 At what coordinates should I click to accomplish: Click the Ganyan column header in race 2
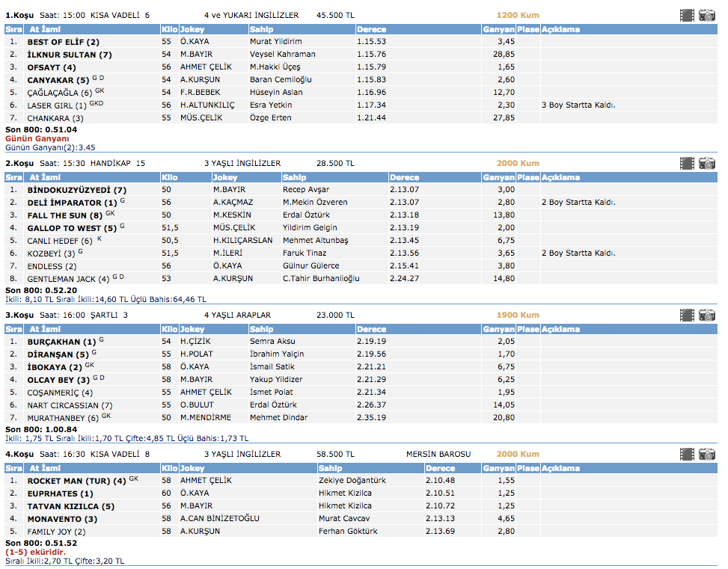click(x=498, y=177)
